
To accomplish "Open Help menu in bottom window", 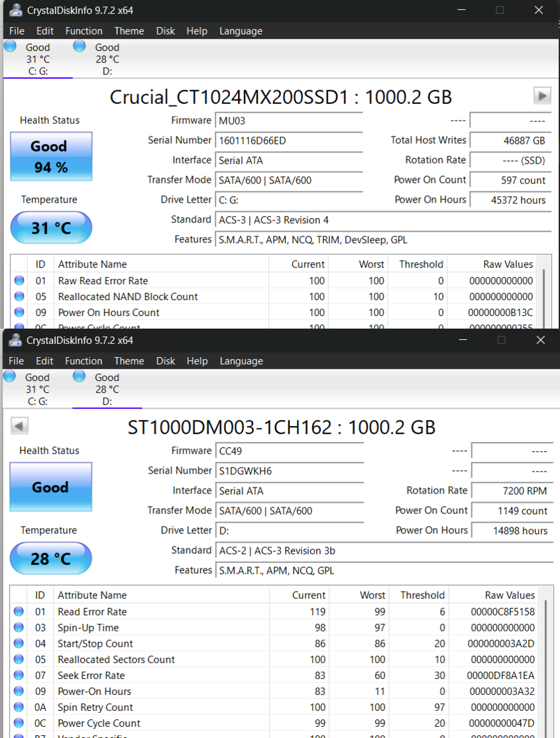I will point(197,361).
